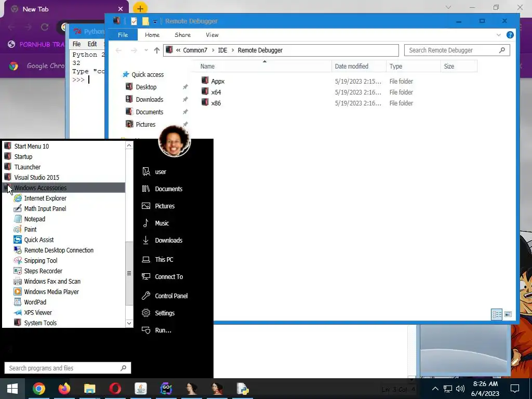Go up one folder level in Explorer
Viewport: 532px width, 399px height.
tap(156, 50)
